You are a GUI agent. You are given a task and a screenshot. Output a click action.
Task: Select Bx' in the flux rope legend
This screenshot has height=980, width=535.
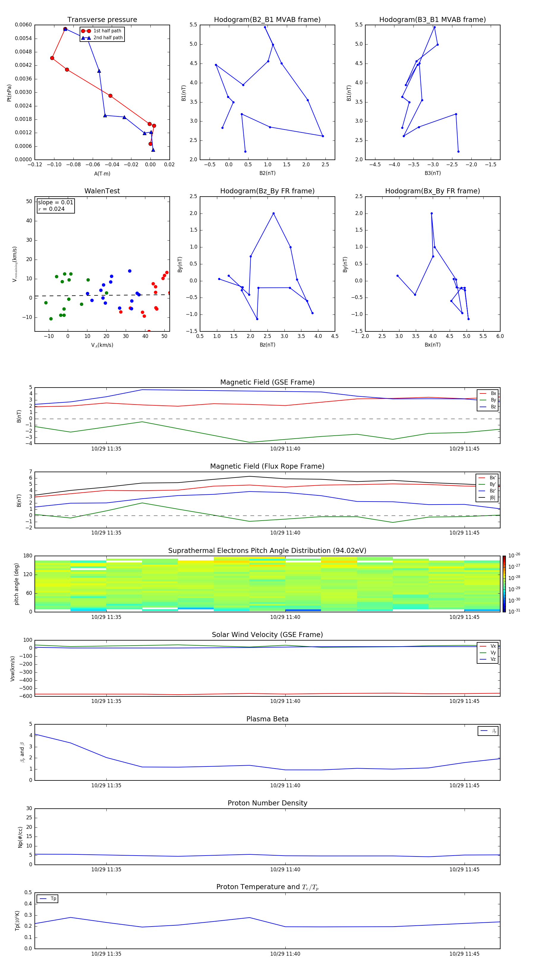point(487,478)
